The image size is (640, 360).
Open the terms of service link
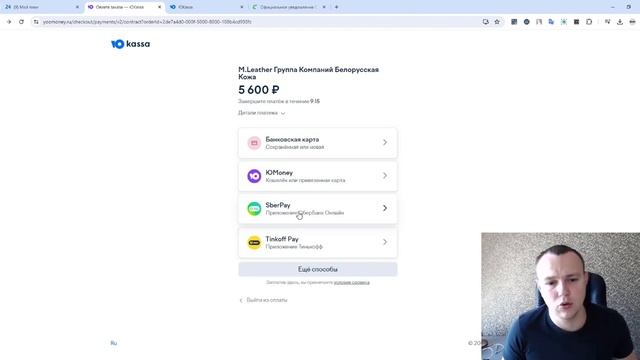pos(351,282)
